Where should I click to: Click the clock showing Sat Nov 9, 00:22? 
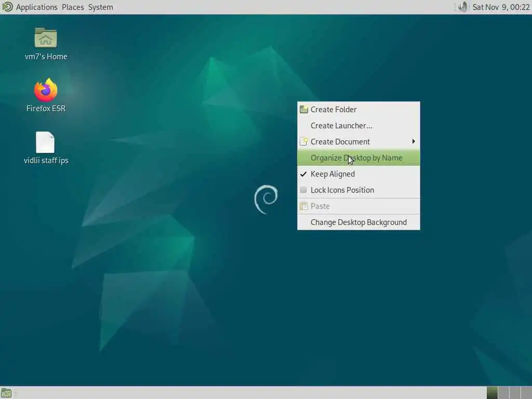501,7
